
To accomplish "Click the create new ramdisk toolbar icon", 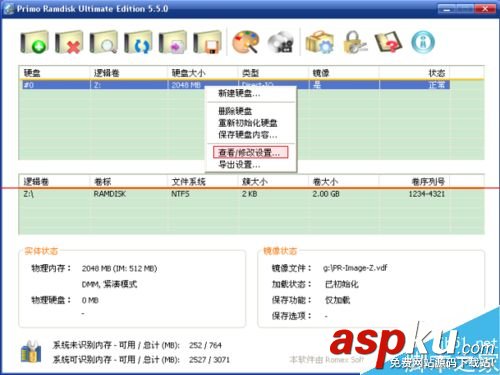I will coord(34,42).
